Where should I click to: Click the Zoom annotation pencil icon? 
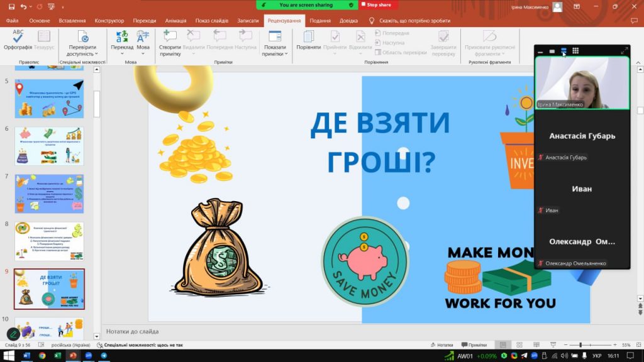tap(13, 334)
